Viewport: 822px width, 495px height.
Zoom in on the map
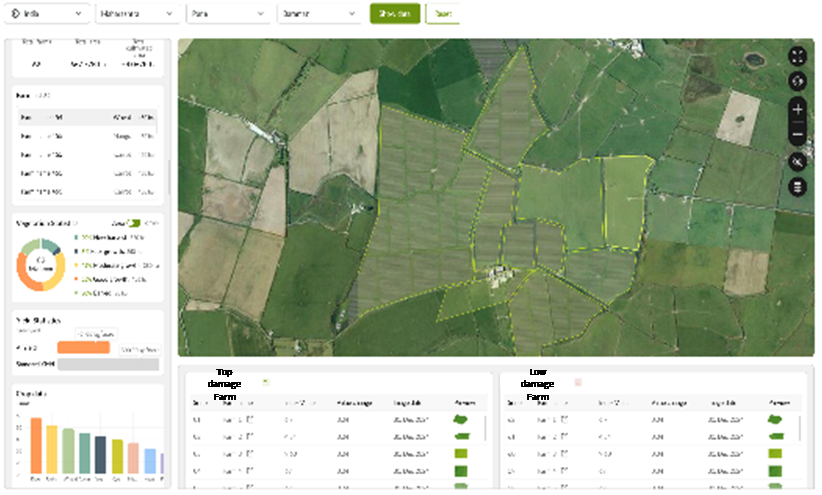pyautogui.click(x=797, y=109)
